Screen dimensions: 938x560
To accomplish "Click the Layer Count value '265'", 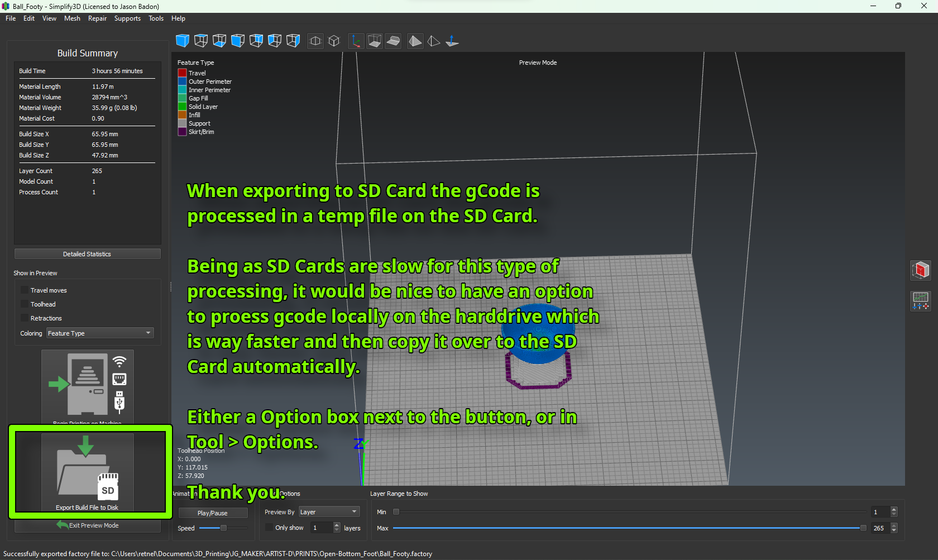I will (97, 171).
